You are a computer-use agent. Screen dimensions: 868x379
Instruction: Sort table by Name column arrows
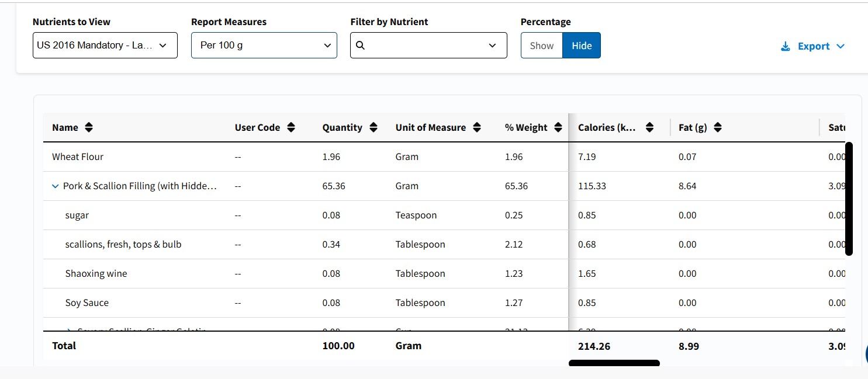(88, 127)
